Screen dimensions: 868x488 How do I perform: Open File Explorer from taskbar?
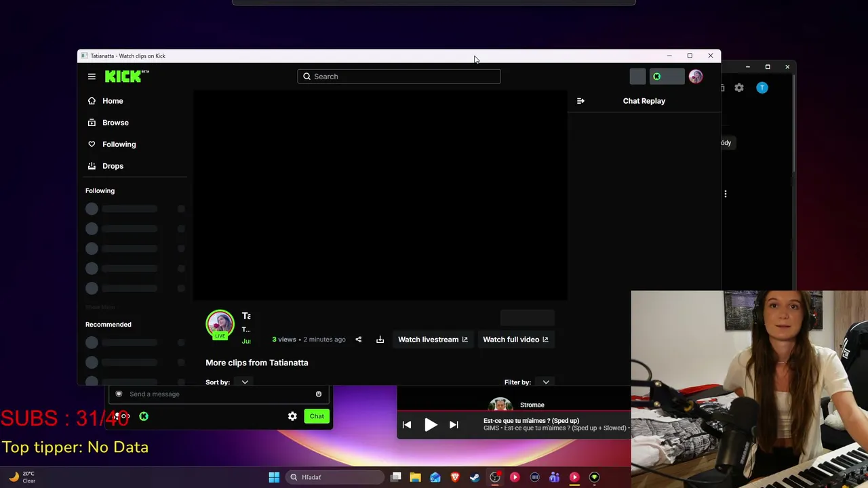pyautogui.click(x=415, y=477)
